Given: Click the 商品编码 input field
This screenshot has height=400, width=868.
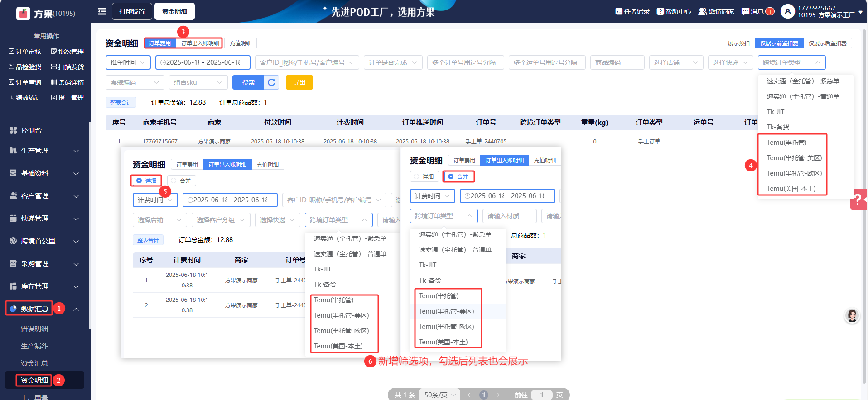Looking at the screenshot, I should [617, 62].
